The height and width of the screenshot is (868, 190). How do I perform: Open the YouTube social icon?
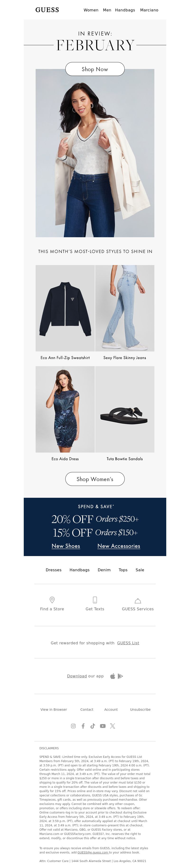(x=103, y=726)
